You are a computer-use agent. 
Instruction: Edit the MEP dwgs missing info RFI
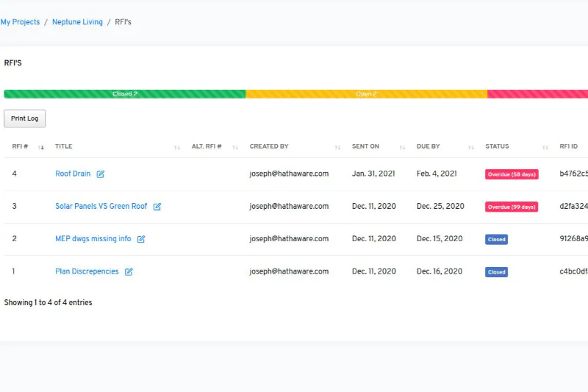point(141,239)
